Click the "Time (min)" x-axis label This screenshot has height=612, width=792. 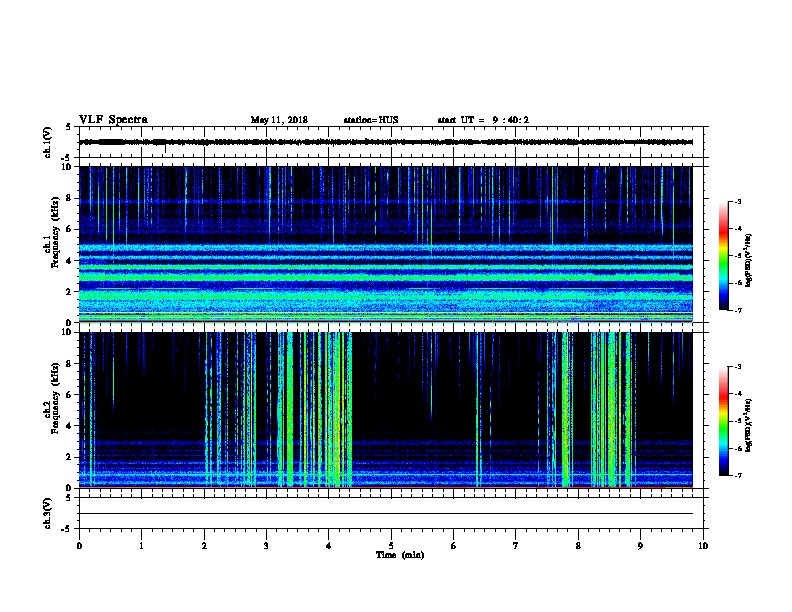pos(400,555)
